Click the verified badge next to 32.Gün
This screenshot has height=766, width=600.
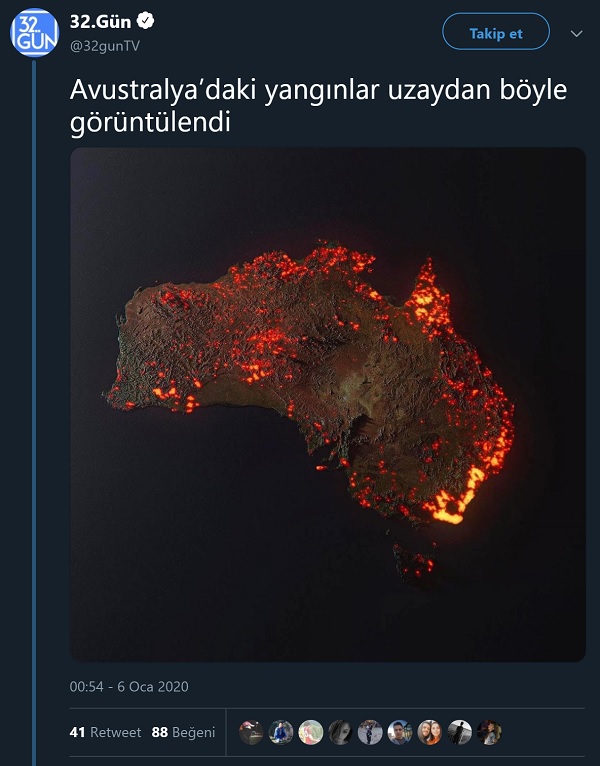tap(145, 21)
